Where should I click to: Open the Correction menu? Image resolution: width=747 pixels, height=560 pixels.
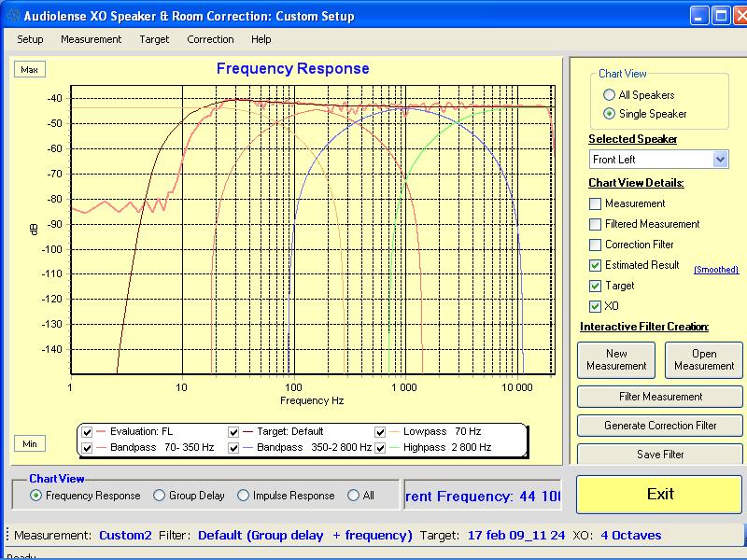click(x=210, y=39)
